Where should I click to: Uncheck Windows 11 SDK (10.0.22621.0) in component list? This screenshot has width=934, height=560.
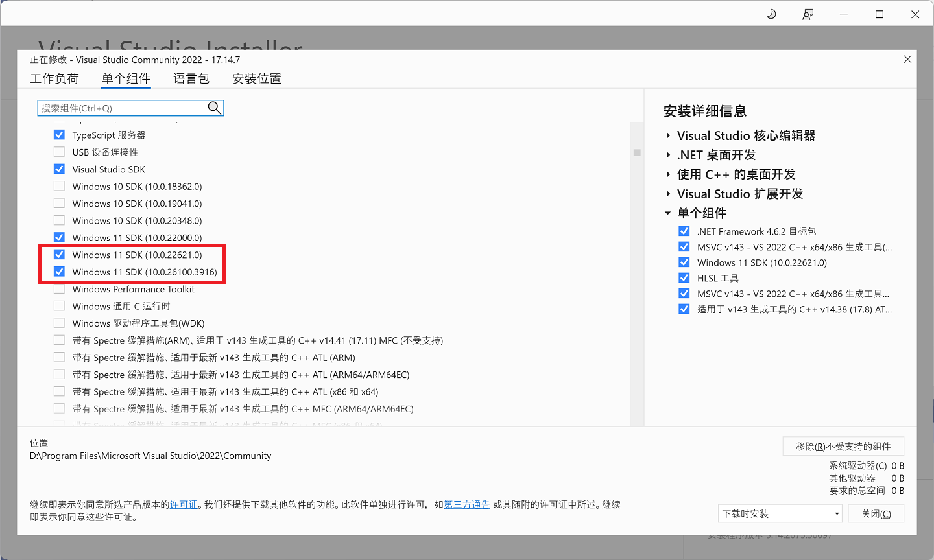[59, 255]
